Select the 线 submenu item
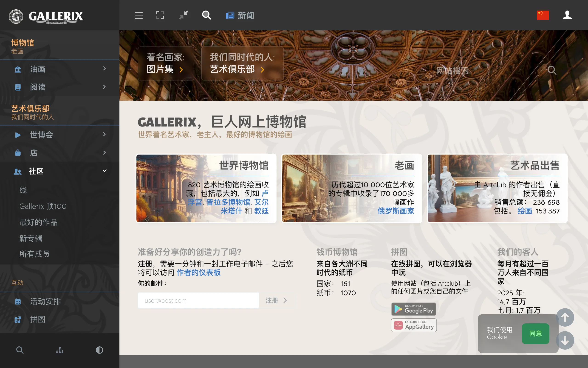588x368 pixels. pyautogui.click(x=23, y=190)
